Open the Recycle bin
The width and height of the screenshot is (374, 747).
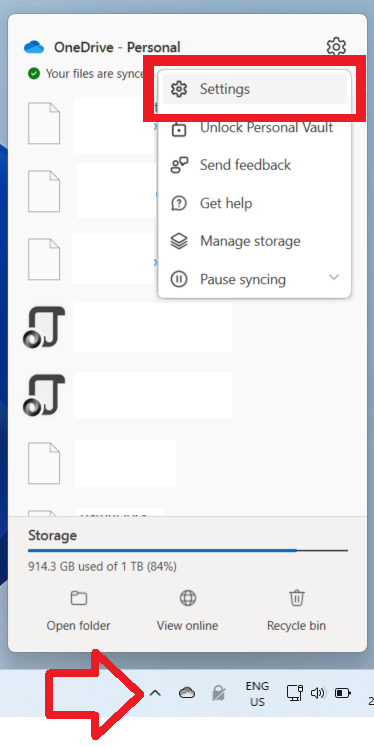[x=296, y=611]
